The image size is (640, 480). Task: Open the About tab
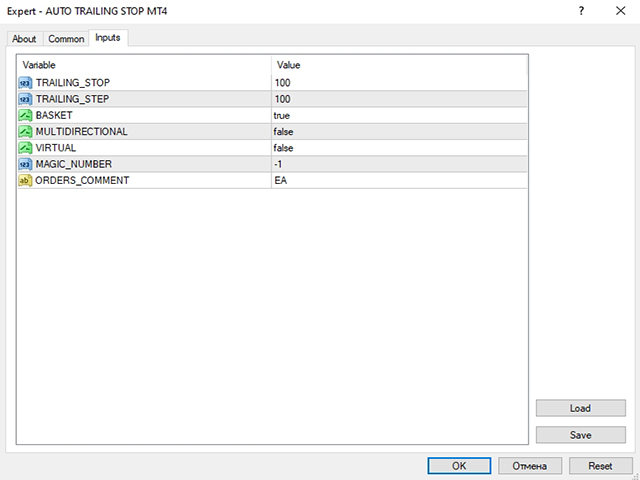pyautogui.click(x=24, y=39)
